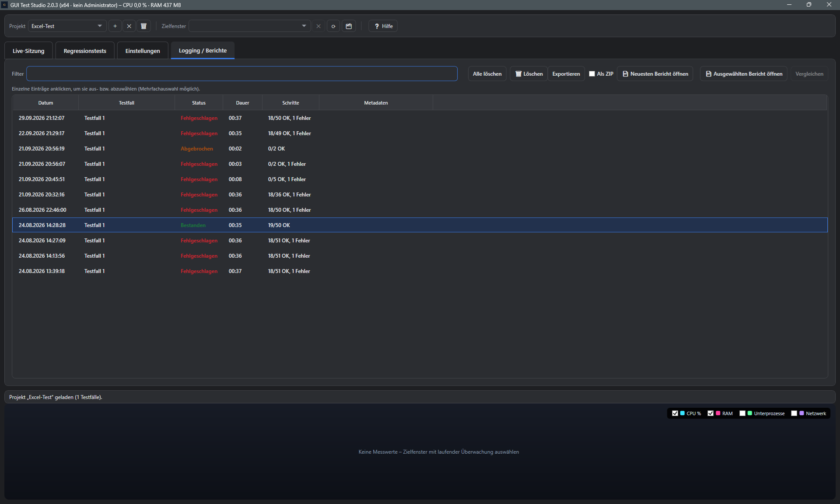
Task: Enable the Netzwerk chart checkbox
Action: [x=794, y=413]
